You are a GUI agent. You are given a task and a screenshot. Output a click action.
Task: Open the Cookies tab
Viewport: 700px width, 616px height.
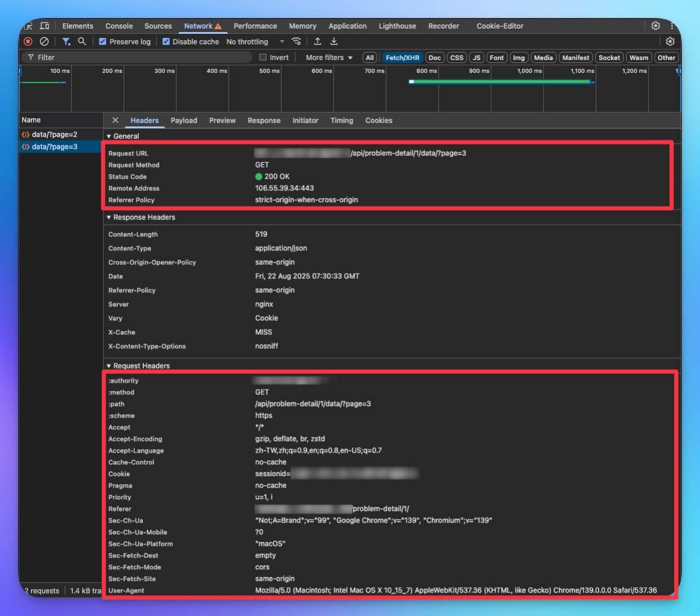point(379,120)
